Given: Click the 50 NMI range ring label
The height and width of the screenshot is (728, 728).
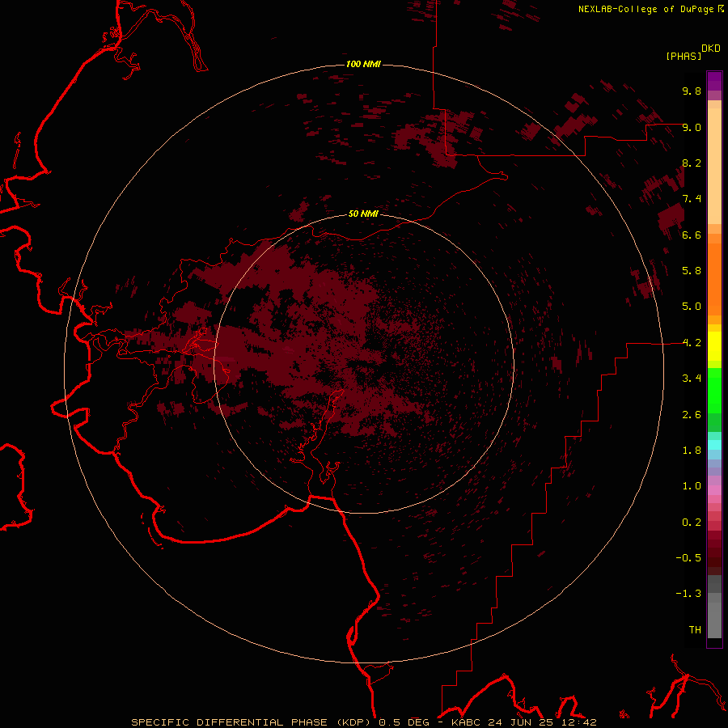Looking at the screenshot, I should point(363,214).
